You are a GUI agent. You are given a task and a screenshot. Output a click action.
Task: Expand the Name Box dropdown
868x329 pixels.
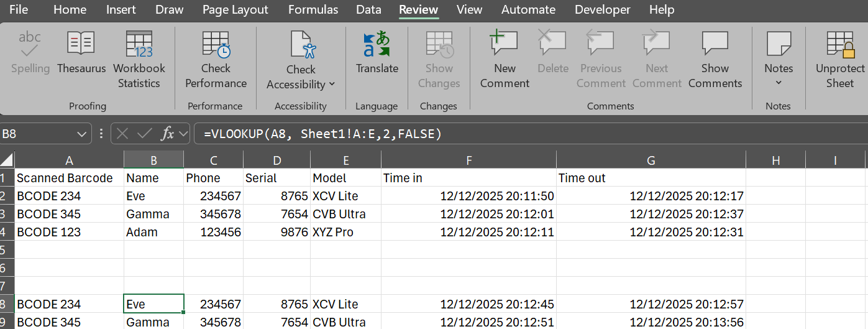83,134
